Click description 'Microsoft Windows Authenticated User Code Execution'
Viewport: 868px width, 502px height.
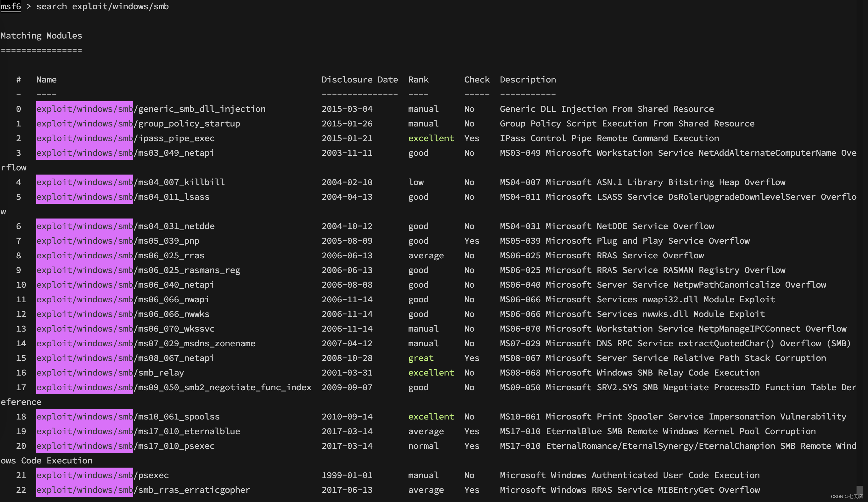coord(630,475)
